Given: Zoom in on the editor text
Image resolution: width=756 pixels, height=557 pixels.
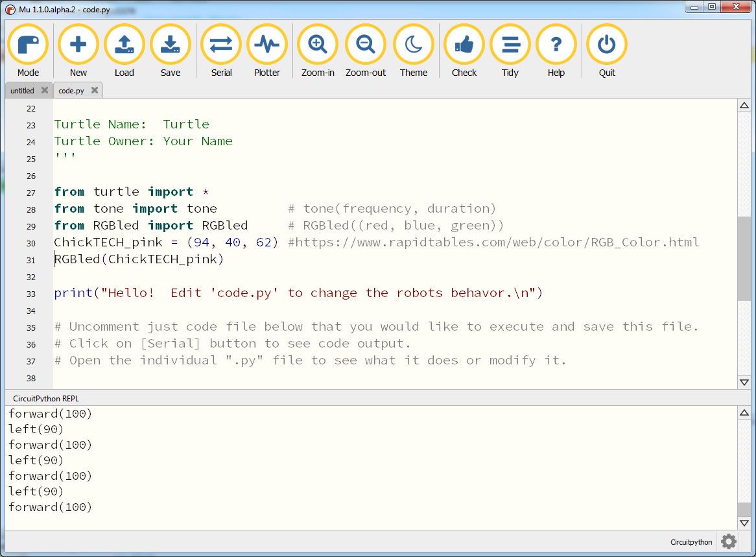Looking at the screenshot, I should tap(318, 45).
